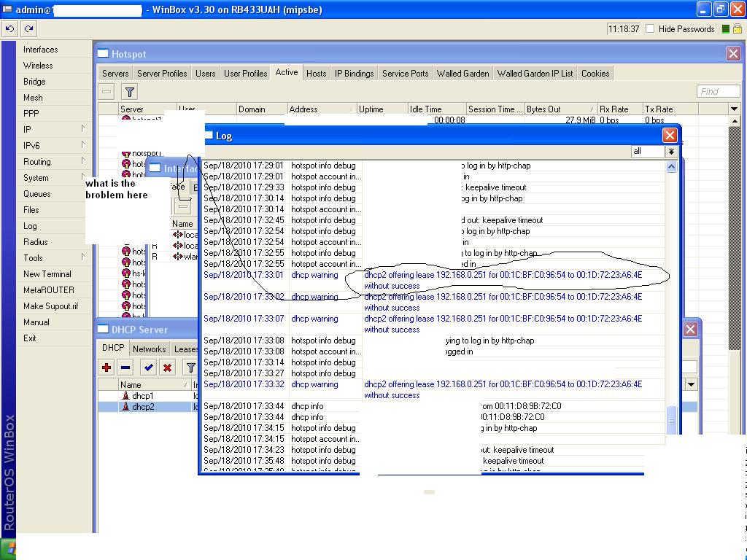This screenshot has width=747, height=560.
Task: Open the Log sidebar menu item
Action: coord(30,226)
